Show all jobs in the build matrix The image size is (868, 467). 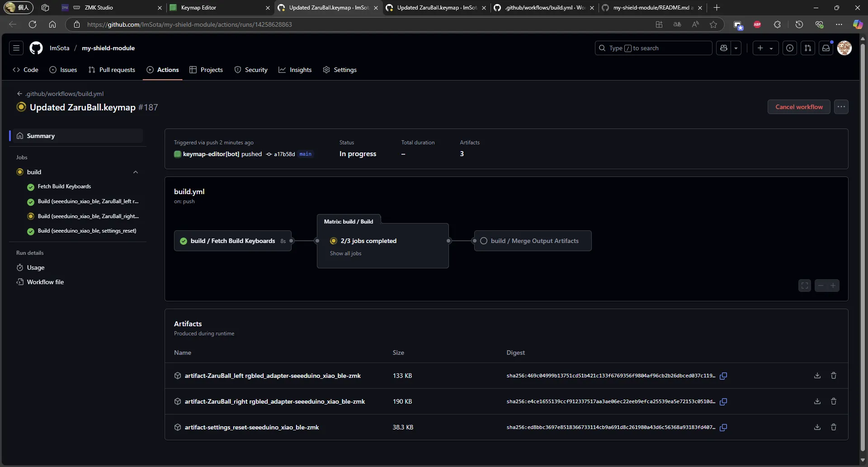coord(345,253)
